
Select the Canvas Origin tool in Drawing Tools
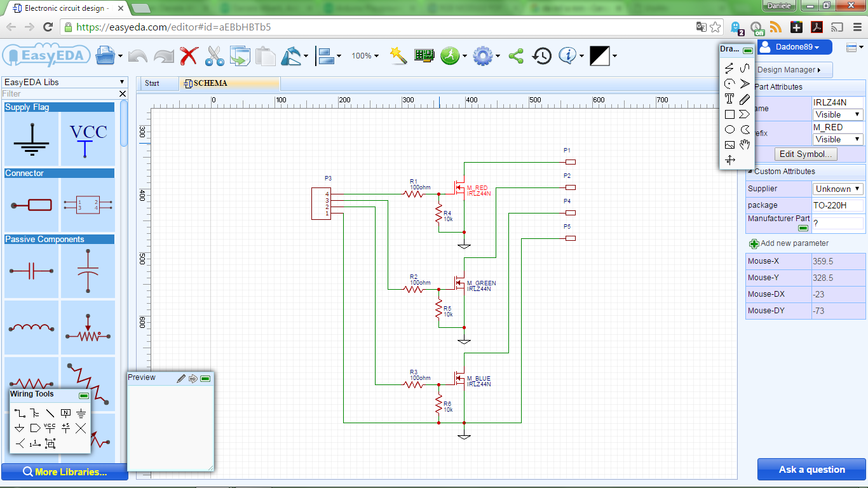pyautogui.click(x=729, y=160)
